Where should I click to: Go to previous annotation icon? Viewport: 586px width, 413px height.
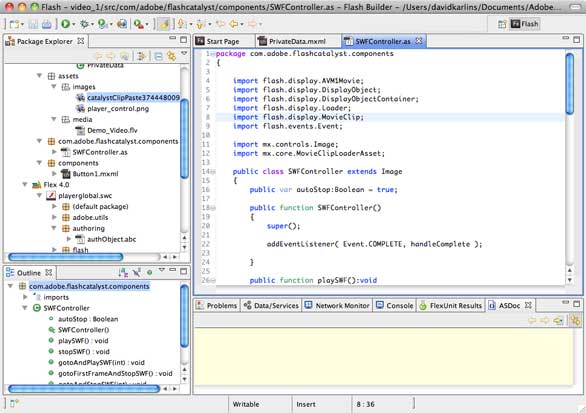click(200, 24)
